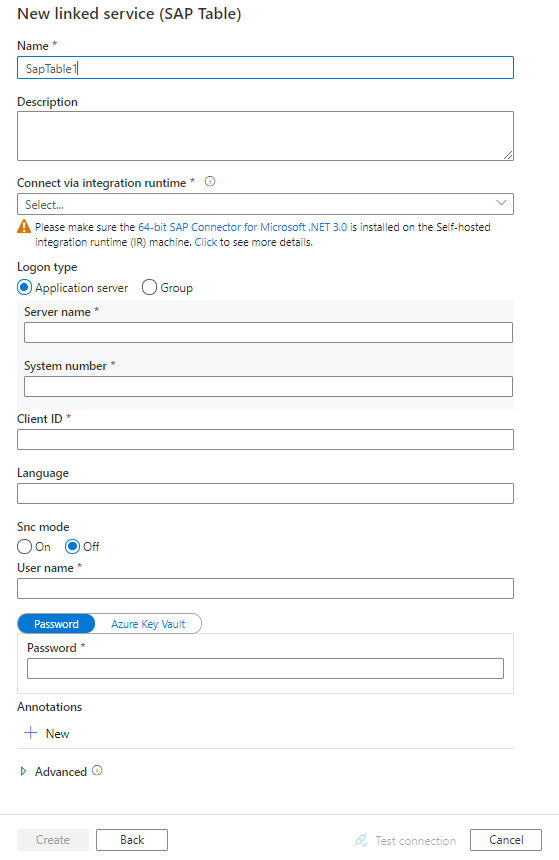Click the Logon type label
Viewport: 559px width, 860px height.
(47, 267)
